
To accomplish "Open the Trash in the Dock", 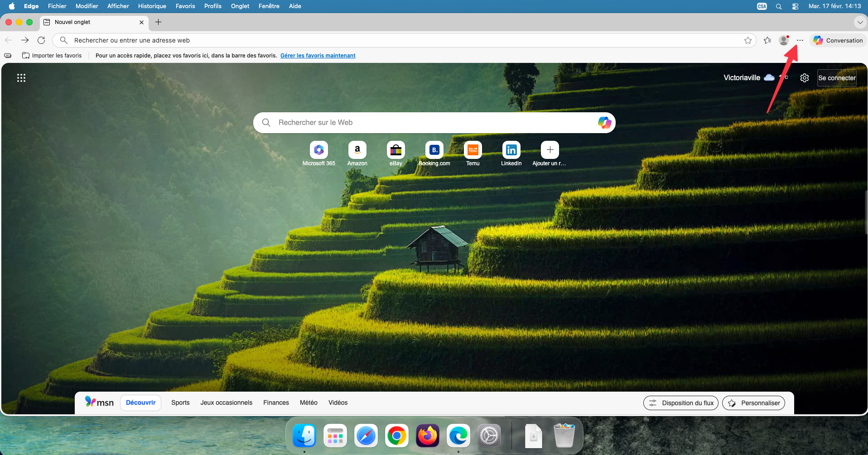I will coord(564,436).
